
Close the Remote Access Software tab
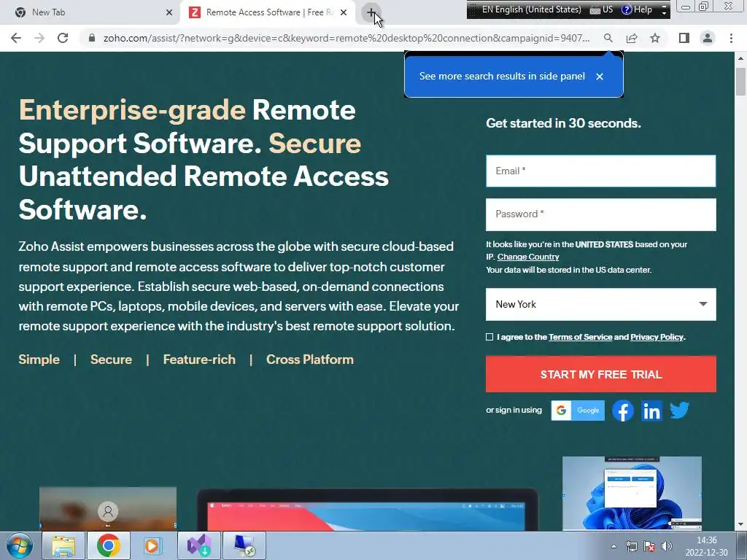344,12
